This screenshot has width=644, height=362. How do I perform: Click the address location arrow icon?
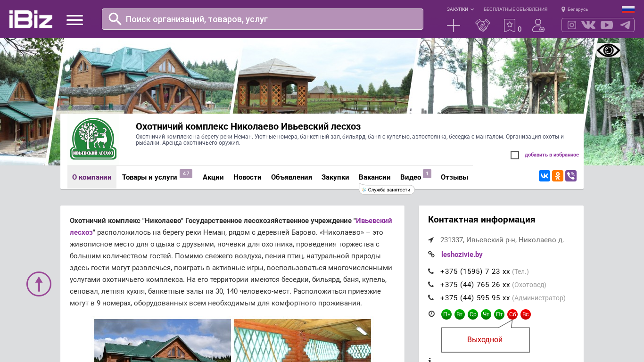(431, 240)
